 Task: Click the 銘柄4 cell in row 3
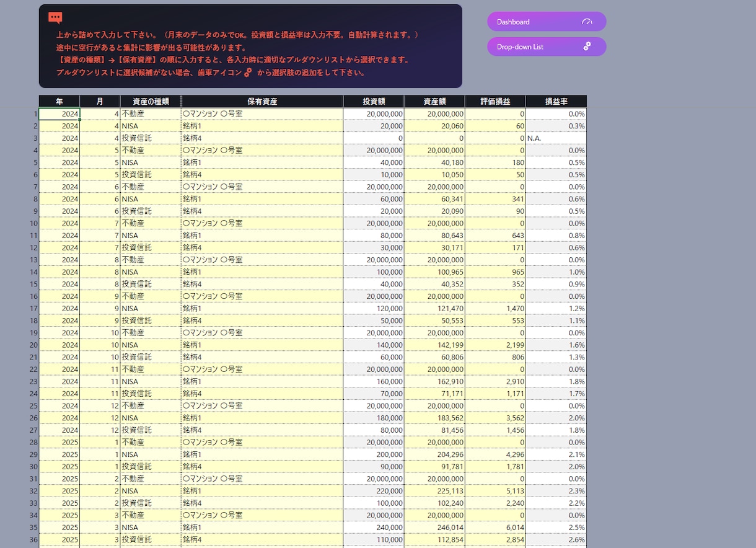click(x=262, y=138)
